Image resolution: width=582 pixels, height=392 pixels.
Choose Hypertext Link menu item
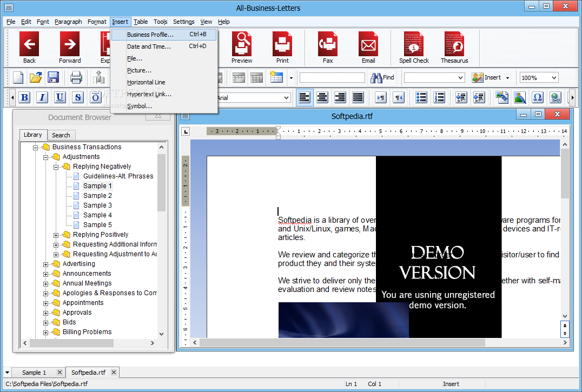coord(164,94)
